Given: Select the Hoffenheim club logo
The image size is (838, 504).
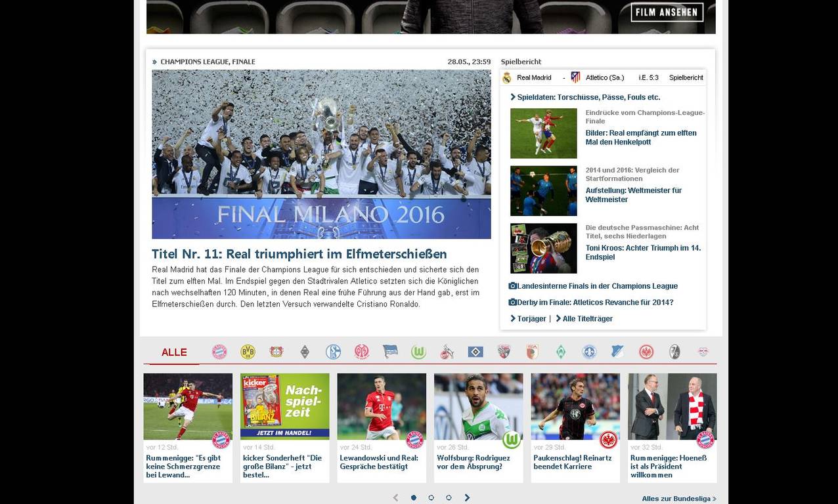Looking at the screenshot, I should (x=617, y=352).
